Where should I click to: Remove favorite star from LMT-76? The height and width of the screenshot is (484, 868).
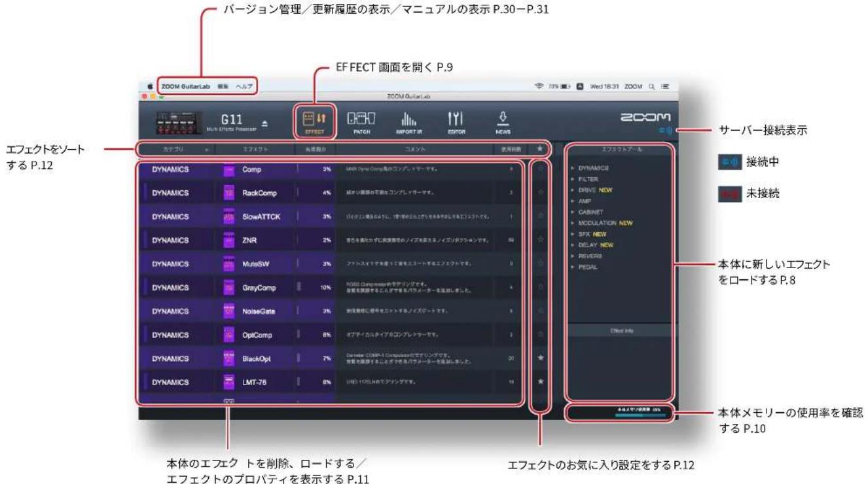click(x=541, y=381)
